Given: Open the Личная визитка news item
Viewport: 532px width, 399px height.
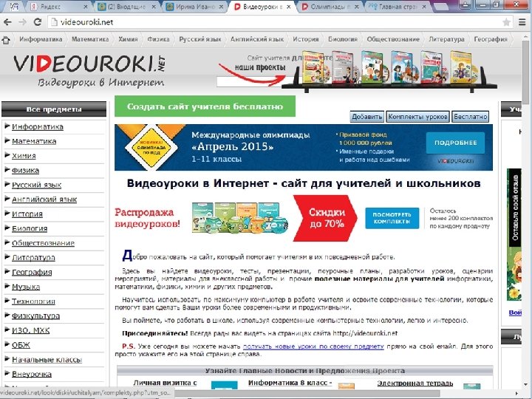Looking at the screenshot, I should (165, 383).
